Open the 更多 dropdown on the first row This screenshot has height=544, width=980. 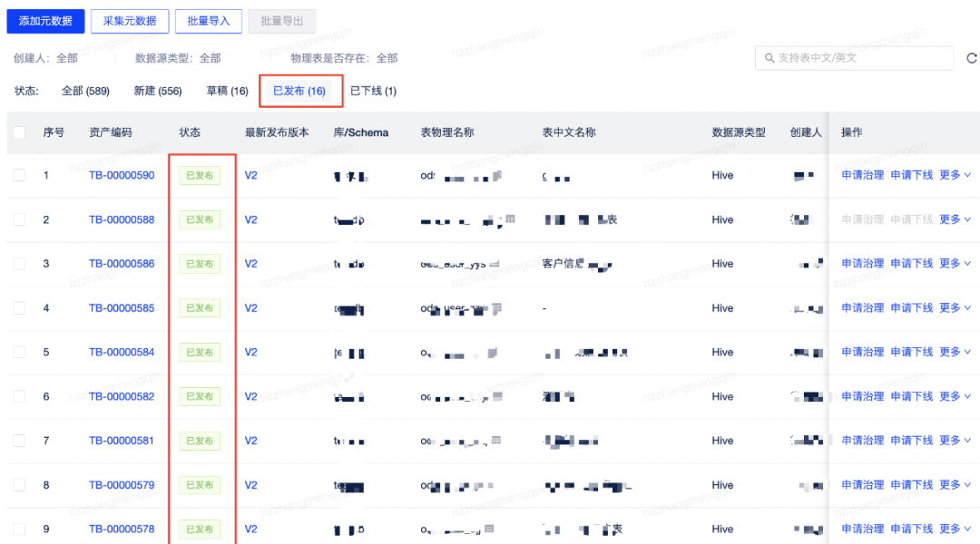coord(951,175)
